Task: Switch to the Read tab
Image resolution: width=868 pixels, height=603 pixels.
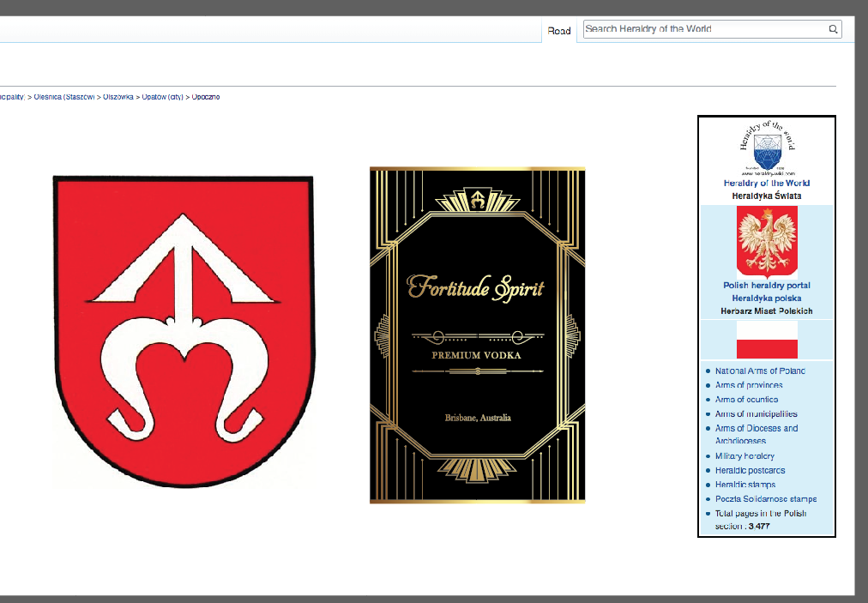Action: pos(559,31)
